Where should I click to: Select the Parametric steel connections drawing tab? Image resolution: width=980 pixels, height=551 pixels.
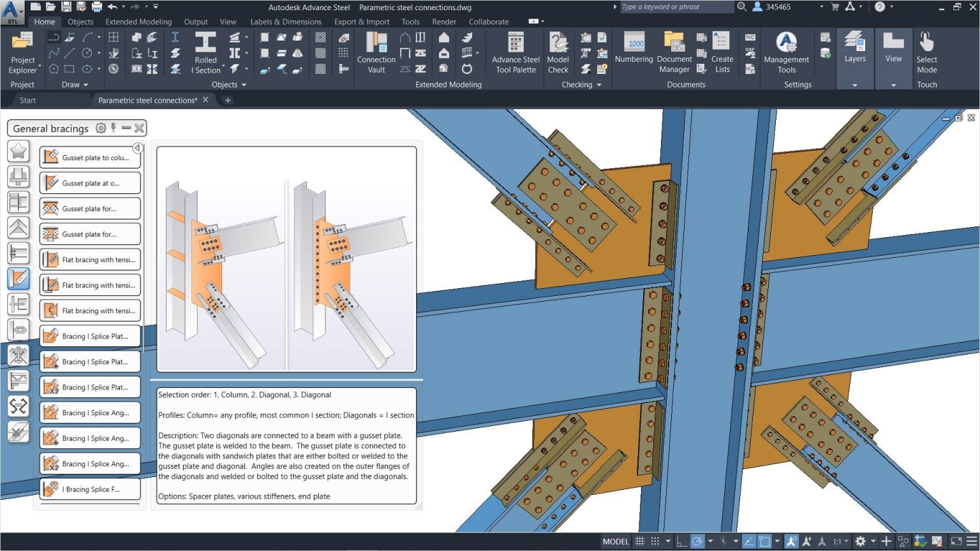147,99
